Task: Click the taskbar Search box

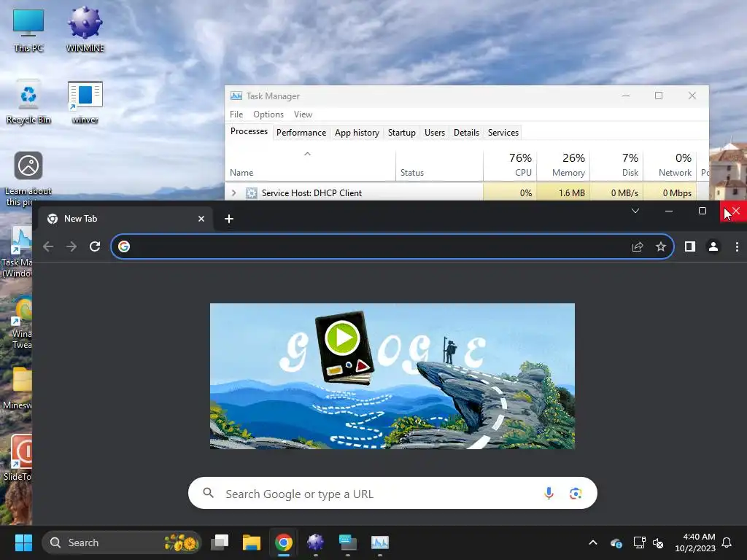Action: click(x=122, y=542)
